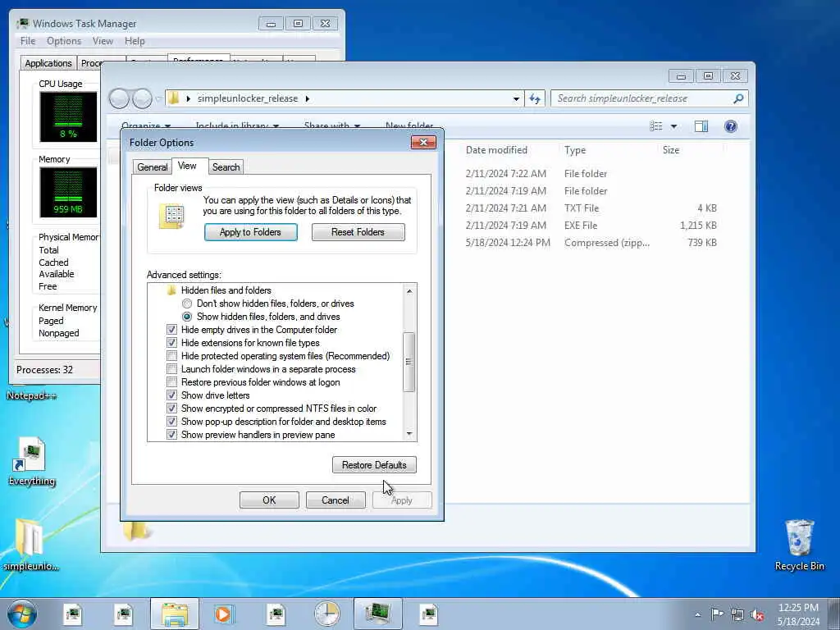Open Task Manager Help menu

tap(135, 41)
